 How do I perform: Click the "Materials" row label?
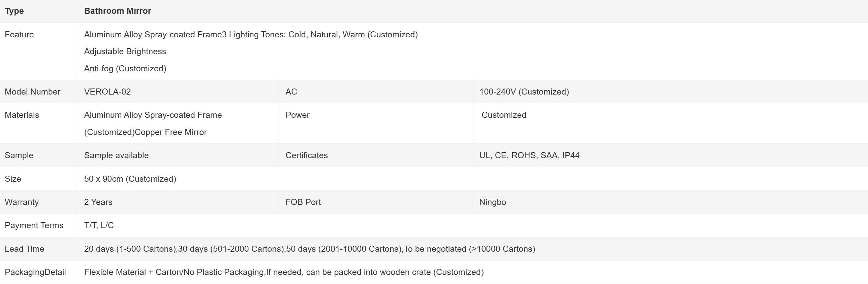click(22, 115)
